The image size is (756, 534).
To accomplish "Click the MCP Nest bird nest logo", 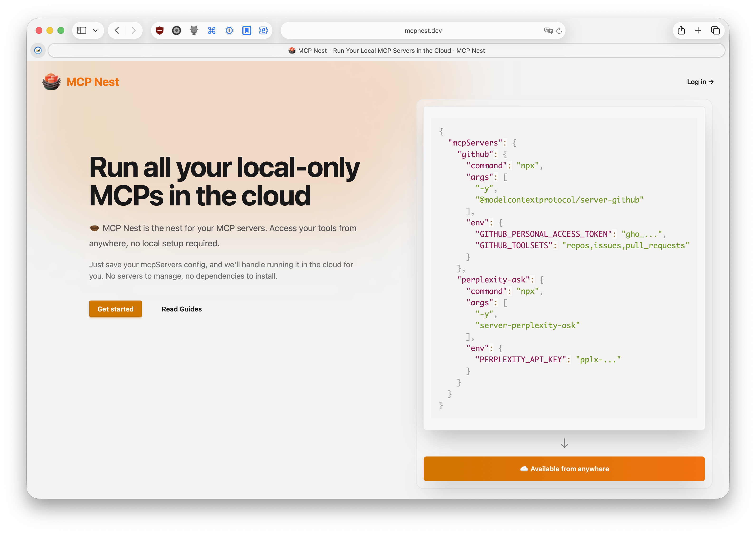I will 51,82.
